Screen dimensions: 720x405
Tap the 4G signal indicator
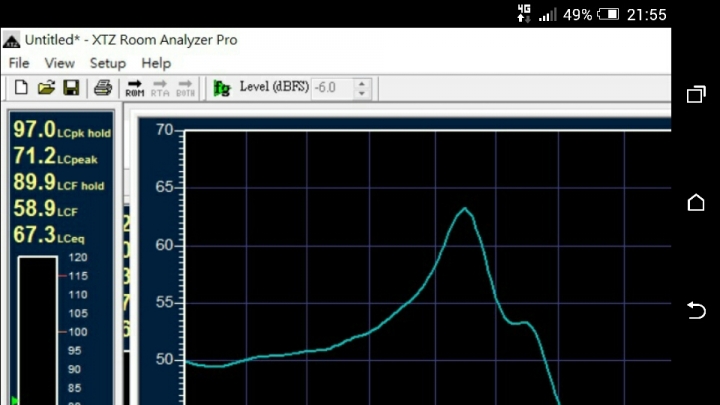524,14
